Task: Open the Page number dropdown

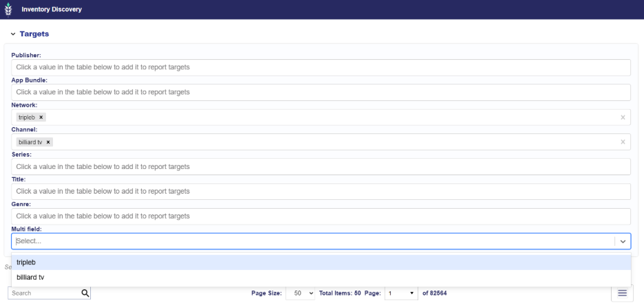Action: pyautogui.click(x=401, y=293)
